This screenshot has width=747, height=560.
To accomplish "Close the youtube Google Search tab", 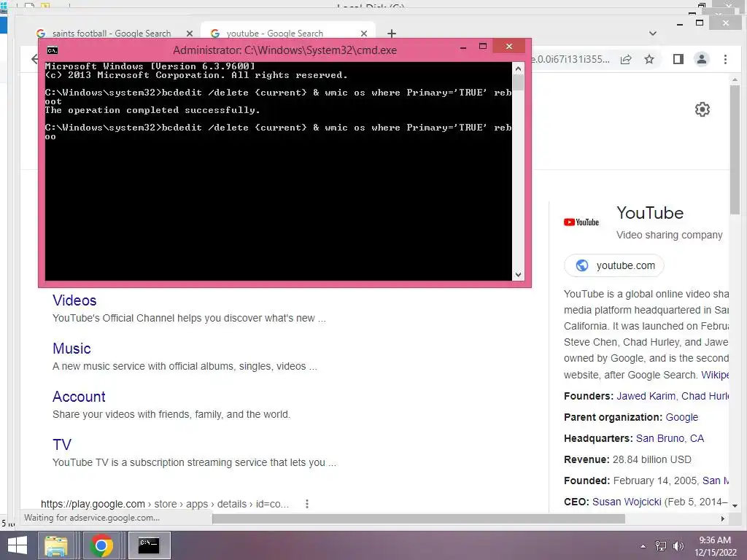I will [x=364, y=34].
